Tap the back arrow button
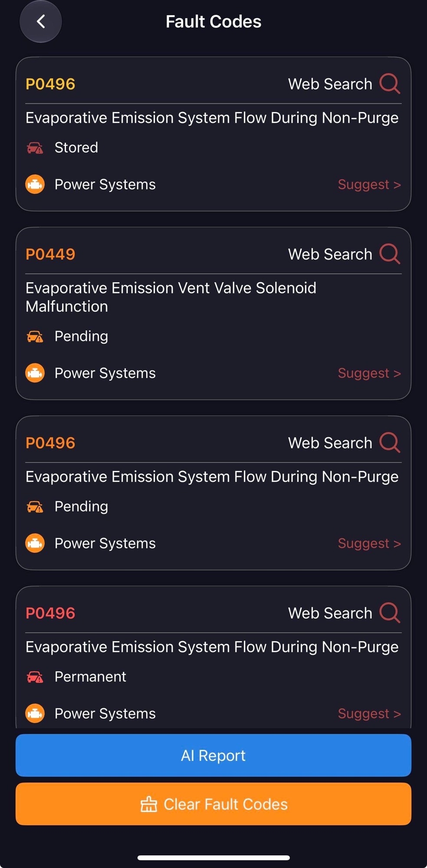This screenshot has height=868, width=427. [x=41, y=21]
